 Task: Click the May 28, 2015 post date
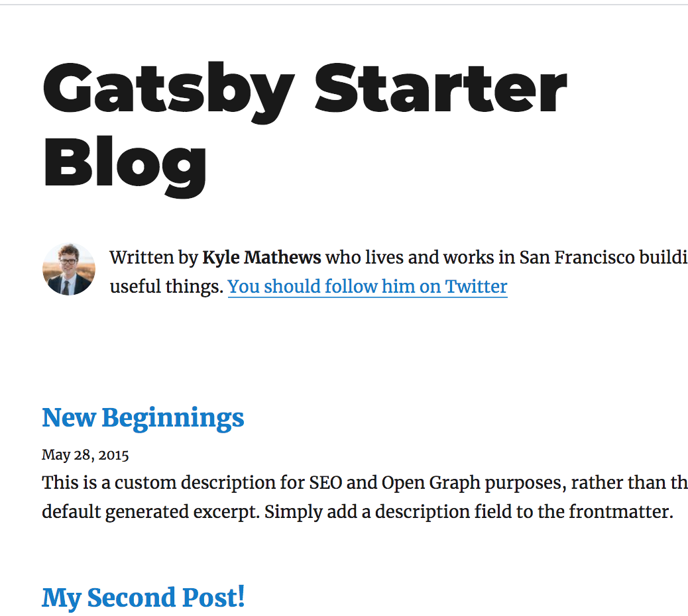click(86, 455)
